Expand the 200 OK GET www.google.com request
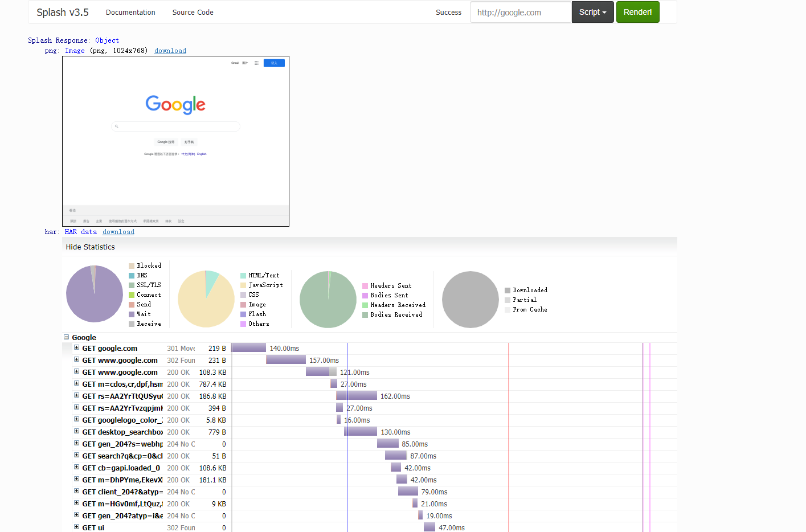 pos(76,371)
